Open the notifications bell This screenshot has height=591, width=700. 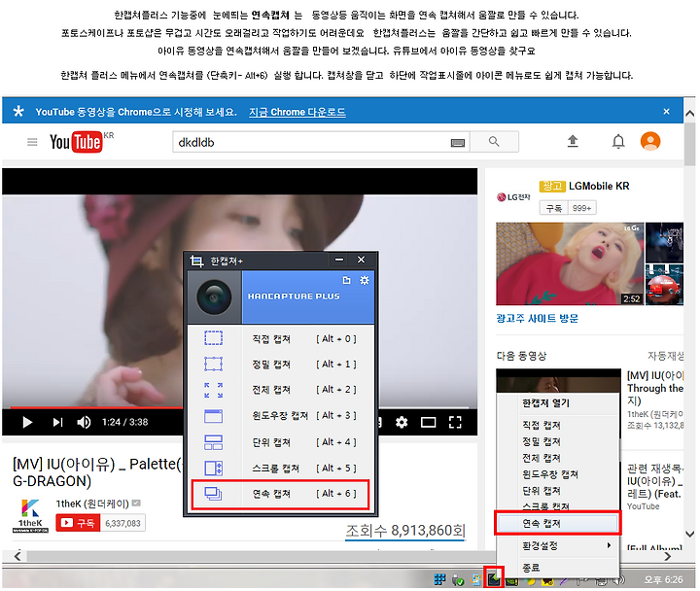pyautogui.click(x=618, y=142)
